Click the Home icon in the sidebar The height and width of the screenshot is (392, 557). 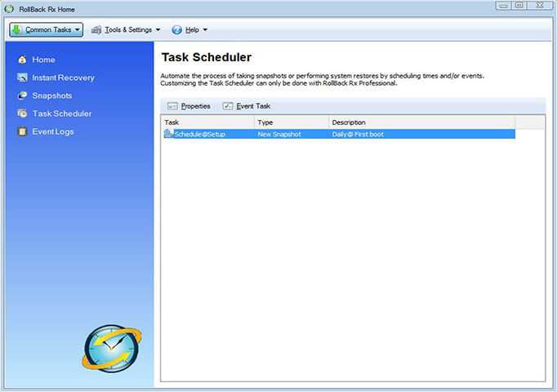click(22, 60)
